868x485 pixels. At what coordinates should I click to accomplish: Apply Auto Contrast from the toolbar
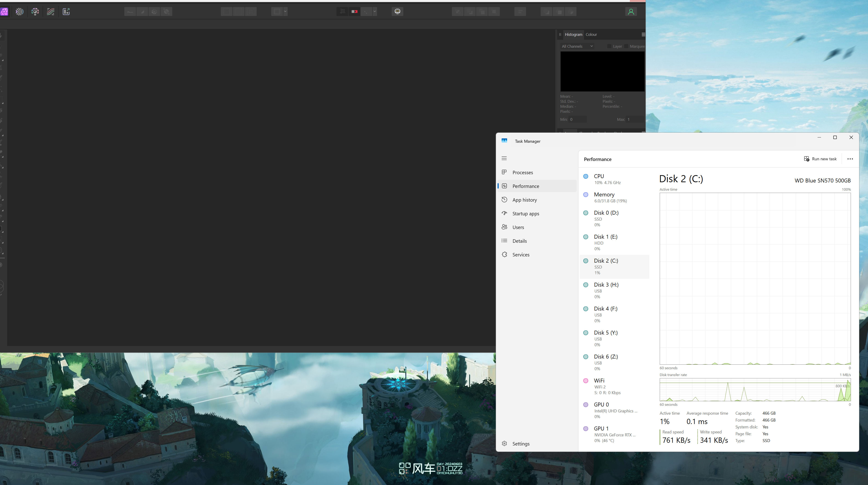click(142, 12)
